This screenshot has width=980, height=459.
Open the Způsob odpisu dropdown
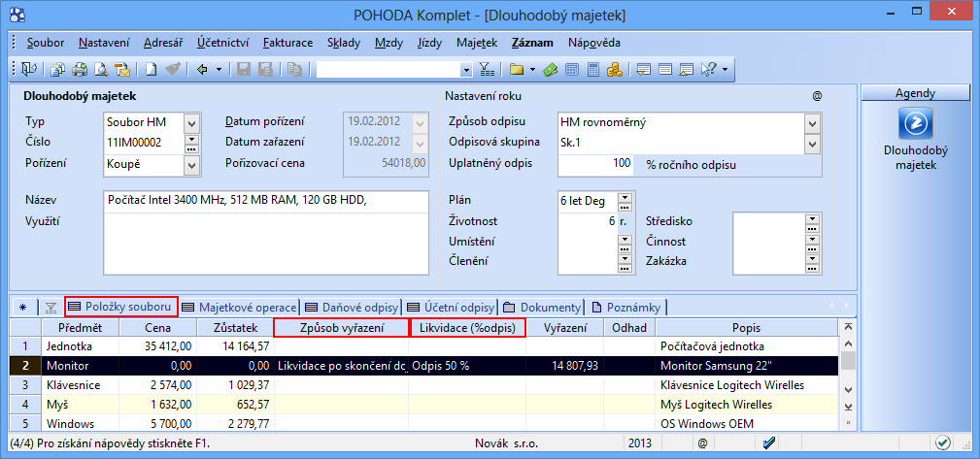(813, 122)
